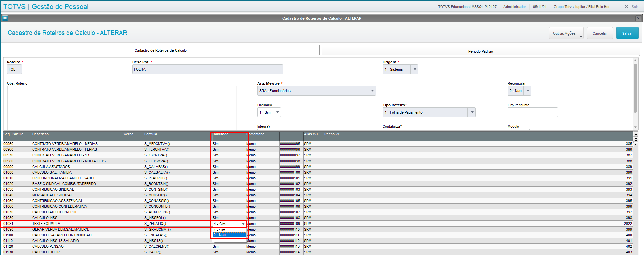Select row PROPORCIONALIZA PLANO DE SAUDE
Image resolution: width=644 pixels, height=255 pixels.
[317, 178]
